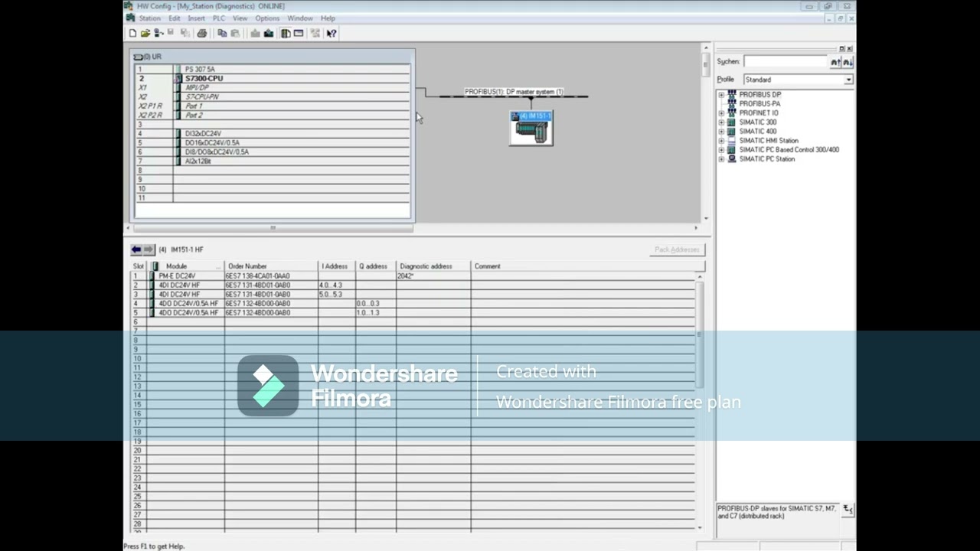
Task: Click the Suchen search input field
Action: click(786, 61)
